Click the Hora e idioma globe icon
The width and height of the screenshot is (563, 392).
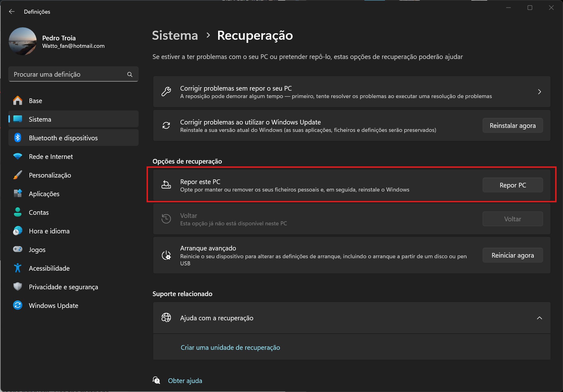click(18, 231)
